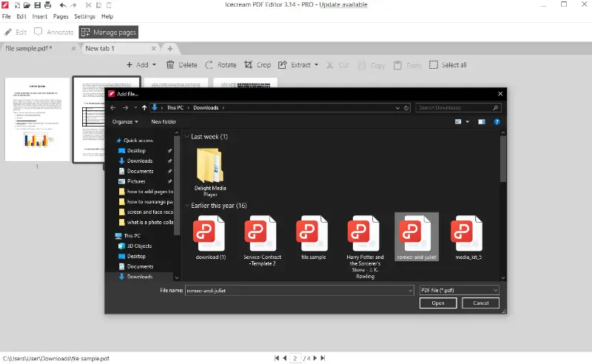The width and height of the screenshot is (592, 364).
Task: Switch to Edit mode
Action: (x=16, y=32)
